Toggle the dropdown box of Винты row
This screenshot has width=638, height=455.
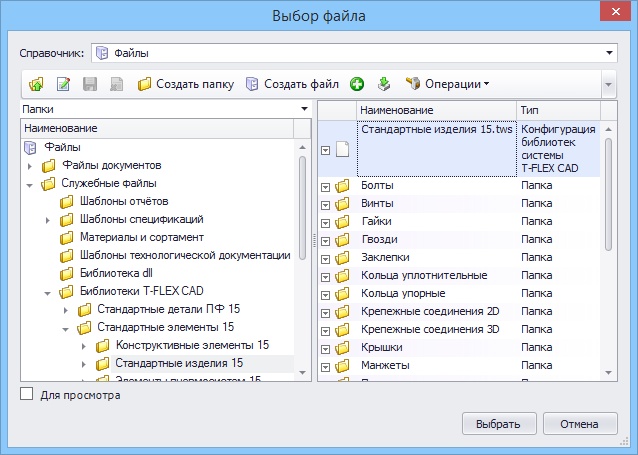point(325,205)
